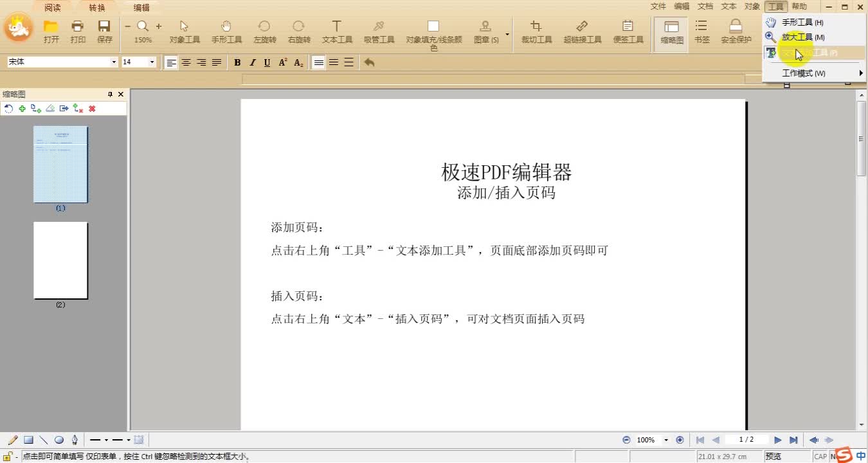Choose 手形工具 (H) from the 工具 menu
This screenshot has width=868, height=463.
[813, 23]
